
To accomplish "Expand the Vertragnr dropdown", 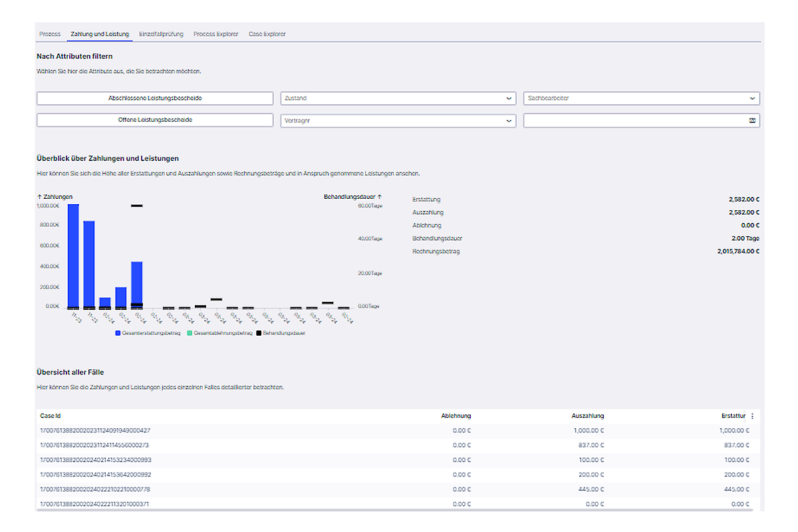I will (x=398, y=120).
